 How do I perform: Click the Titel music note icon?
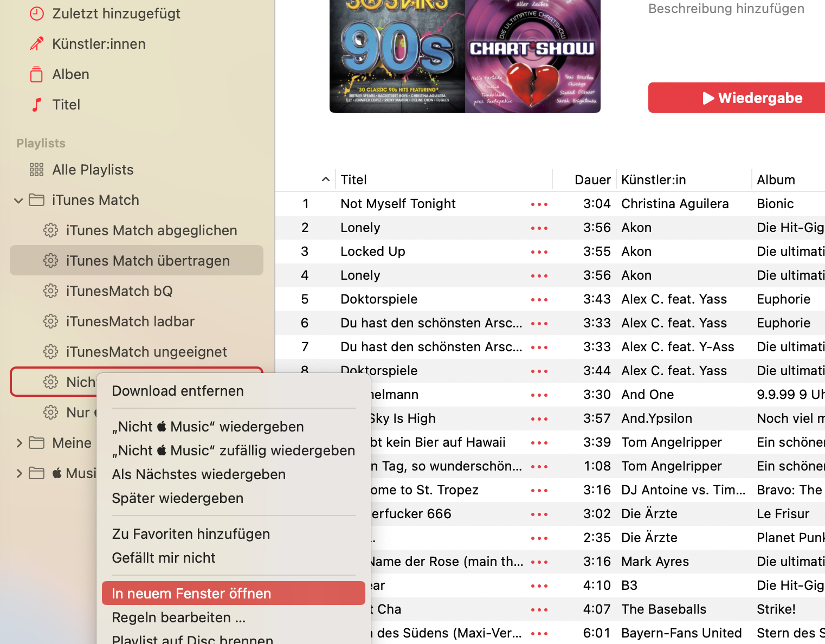coord(36,105)
